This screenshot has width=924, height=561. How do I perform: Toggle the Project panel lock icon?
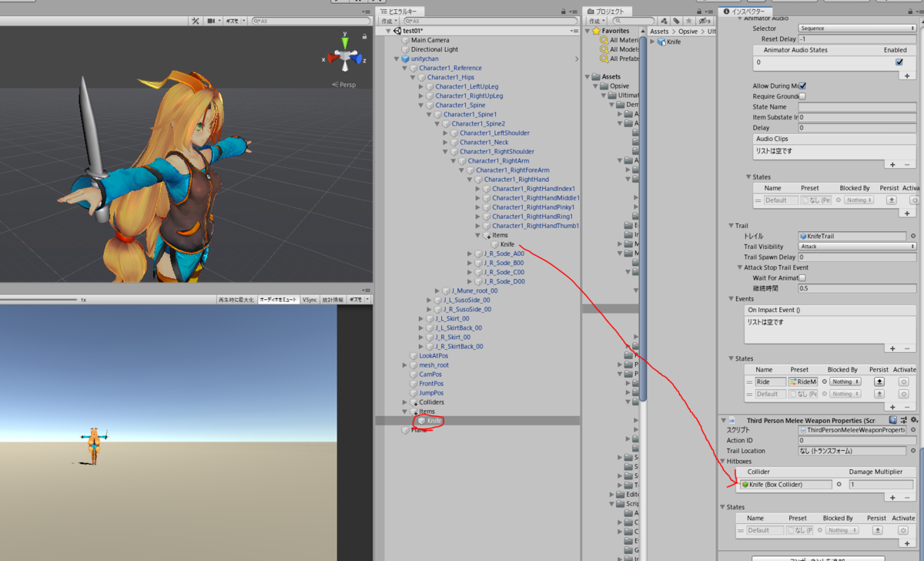[700, 11]
